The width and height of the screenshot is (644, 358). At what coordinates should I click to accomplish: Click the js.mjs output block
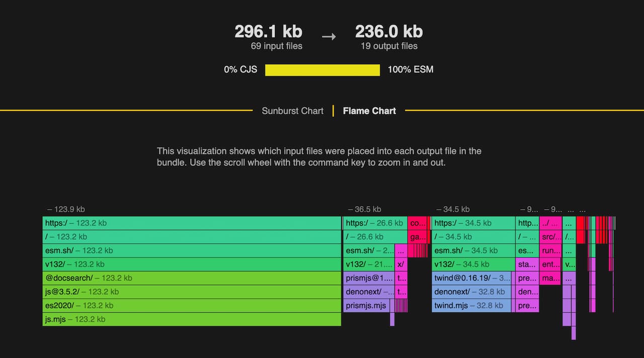click(x=191, y=319)
